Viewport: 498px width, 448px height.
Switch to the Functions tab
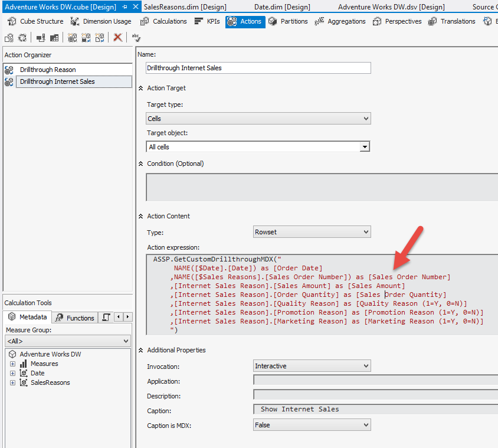[76, 318]
